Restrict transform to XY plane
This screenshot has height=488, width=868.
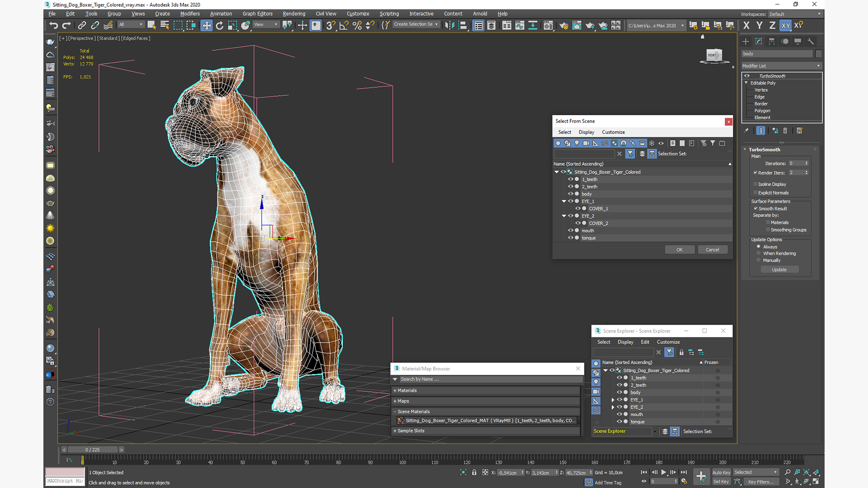786,25
